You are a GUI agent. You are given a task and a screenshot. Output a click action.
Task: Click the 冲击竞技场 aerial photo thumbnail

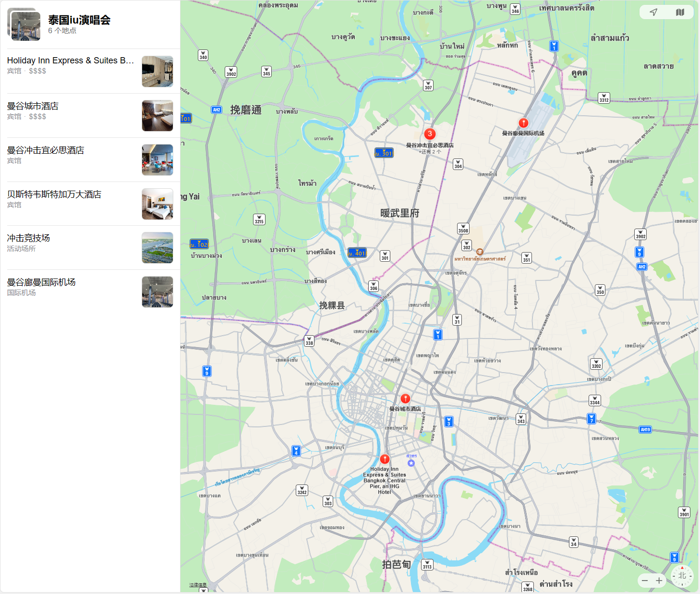157,248
